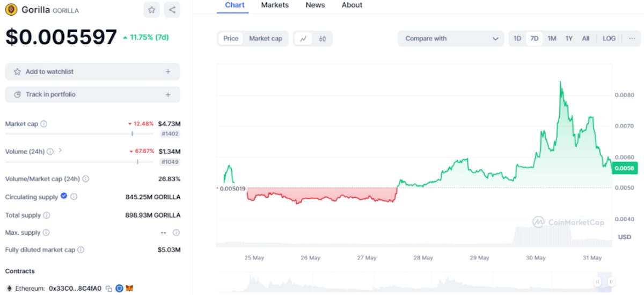Viewport: 644px width, 295px height.
Task: Click the 0.005019 opening price label
Action: (x=232, y=189)
